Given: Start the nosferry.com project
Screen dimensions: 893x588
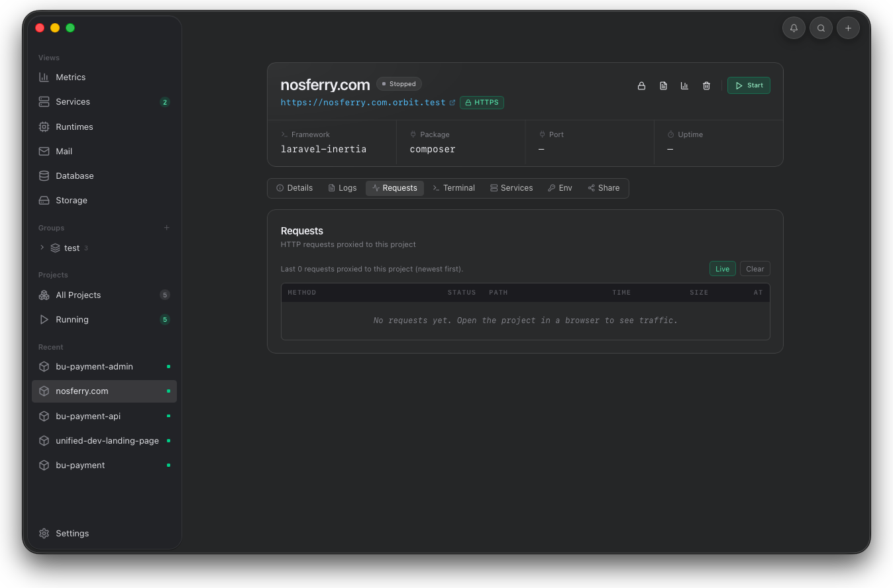Looking at the screenshot, I should coord(749,85).
